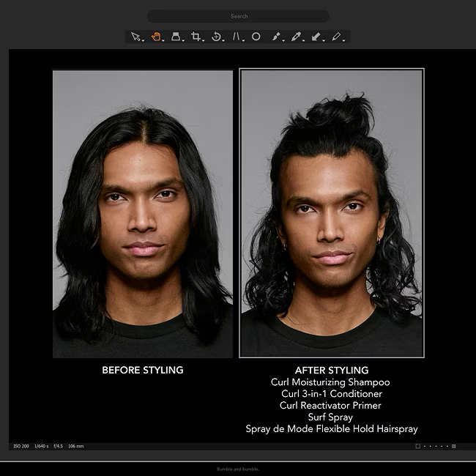Click the Curl Moisturizing Shampoo text
This screenshot has height=476, width=476.
tap(330, 382)
